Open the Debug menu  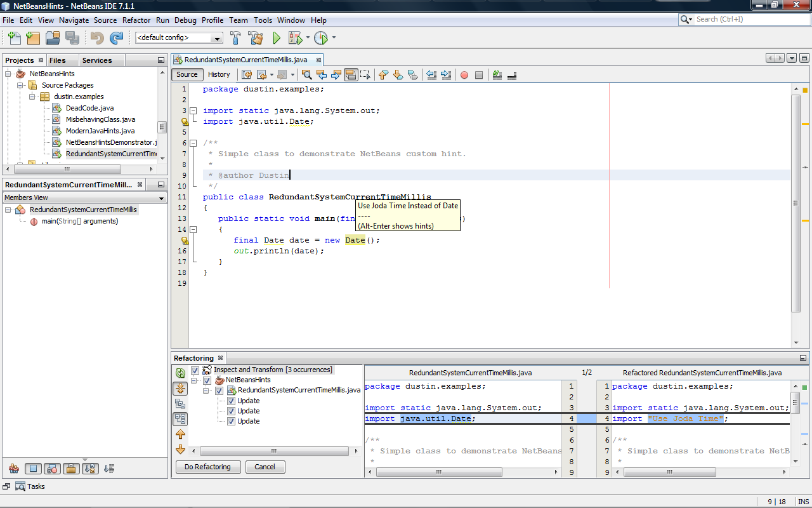click(185, 20)
